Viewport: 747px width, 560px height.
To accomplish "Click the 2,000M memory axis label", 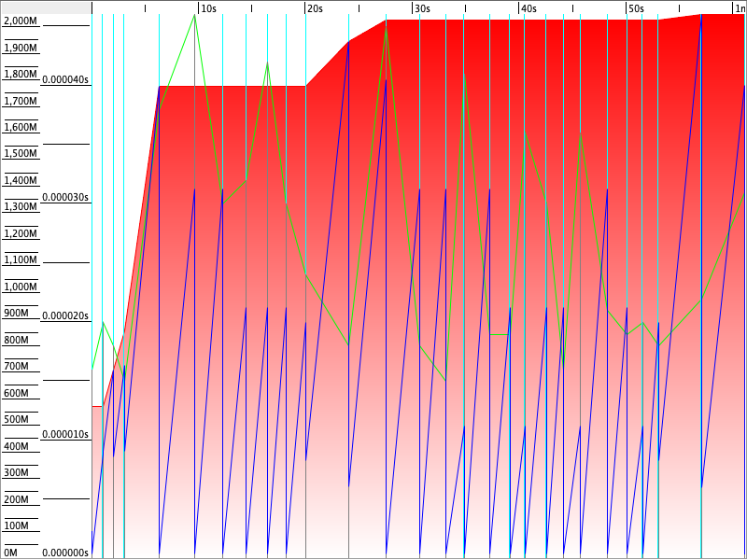I will pyautogui.click(x=21, y=21).
